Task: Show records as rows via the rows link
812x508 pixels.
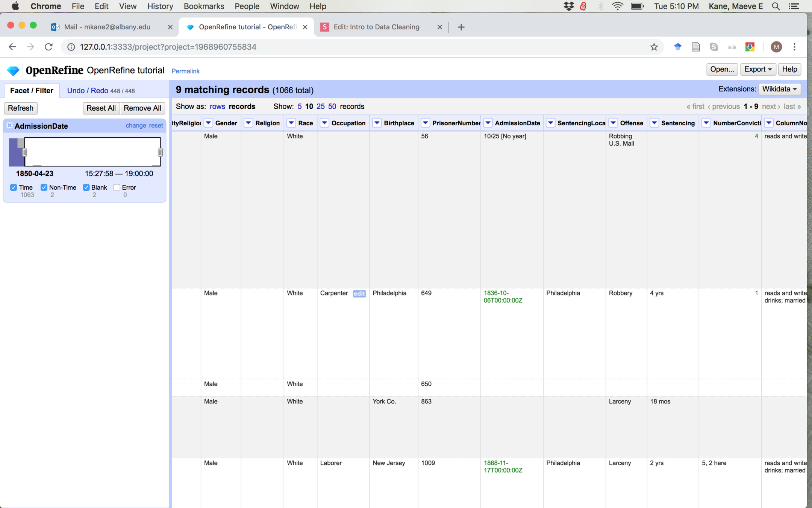Action: [x=217, y=106]
